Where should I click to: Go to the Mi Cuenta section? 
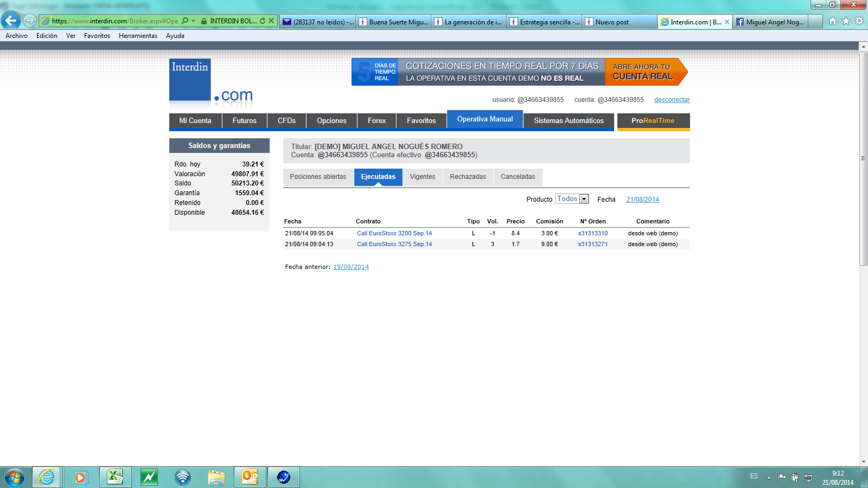click(195, 121)
